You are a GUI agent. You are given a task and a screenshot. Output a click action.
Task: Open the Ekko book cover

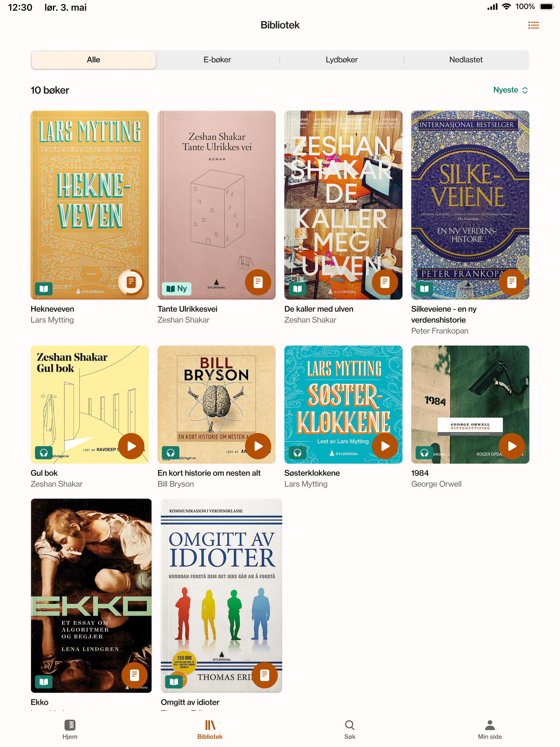click(x=91, y=595)
